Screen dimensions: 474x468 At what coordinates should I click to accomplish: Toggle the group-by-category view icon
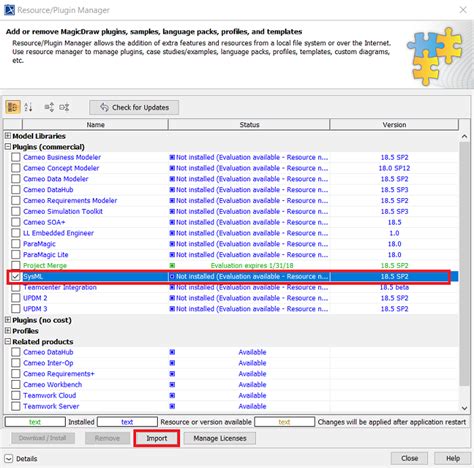coord(13,107)
